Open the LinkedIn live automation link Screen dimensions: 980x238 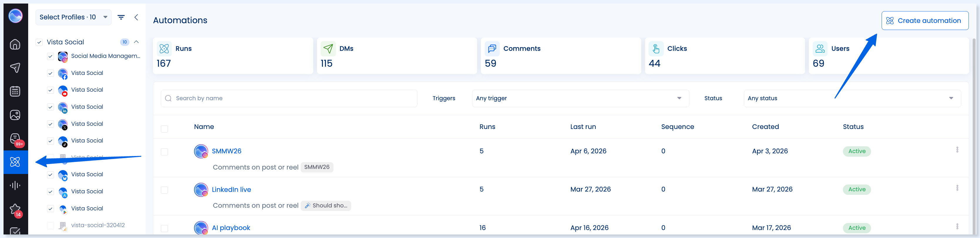pyautogui.click(x=231, y=190)
